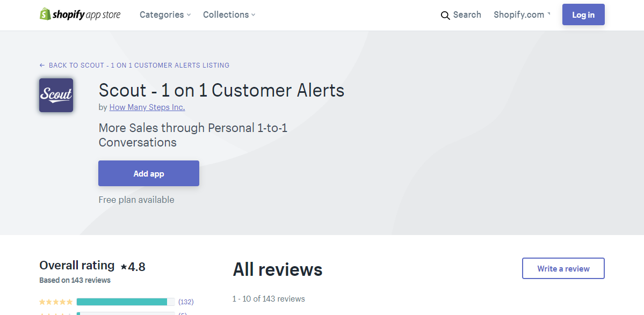Click the magnifying glass search icon
The image size is (644, 315).
tap(445, 16)
